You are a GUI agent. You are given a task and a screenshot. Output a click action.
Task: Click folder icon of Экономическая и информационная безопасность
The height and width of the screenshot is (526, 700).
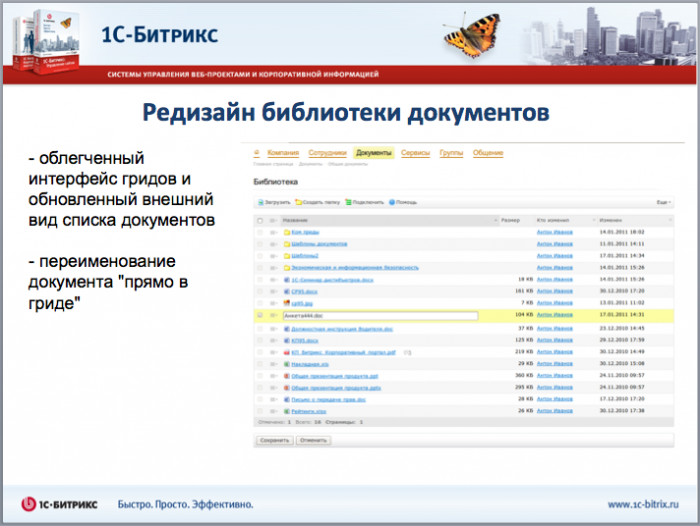pyautogui.click(x=287, y=267)
